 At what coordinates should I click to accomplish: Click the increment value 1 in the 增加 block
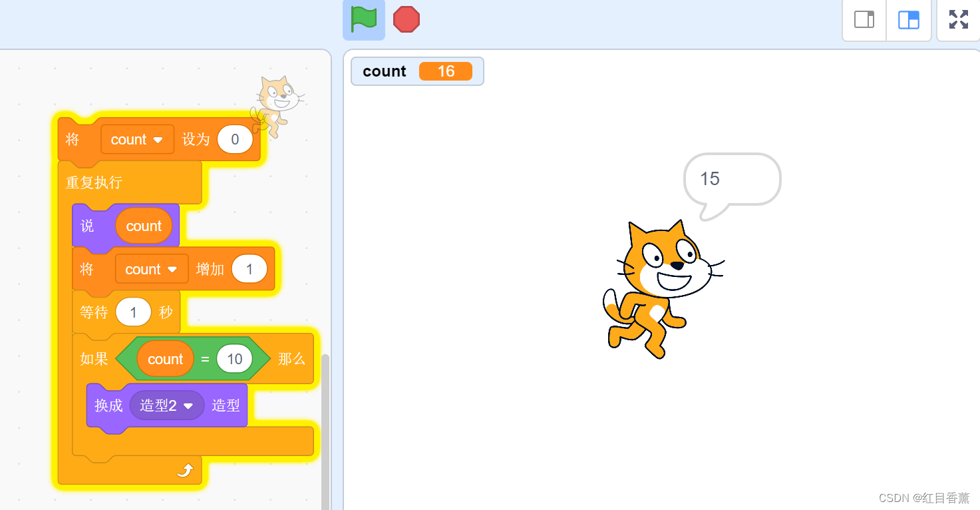click(249, 269)
